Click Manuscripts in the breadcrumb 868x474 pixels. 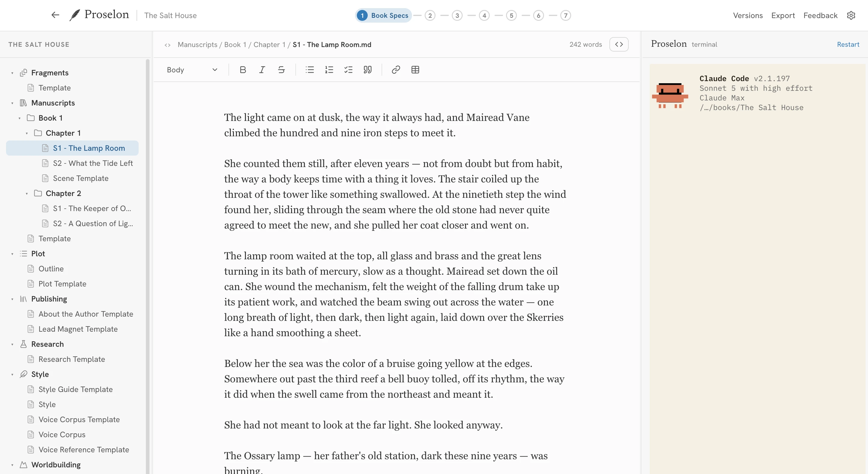197,45
